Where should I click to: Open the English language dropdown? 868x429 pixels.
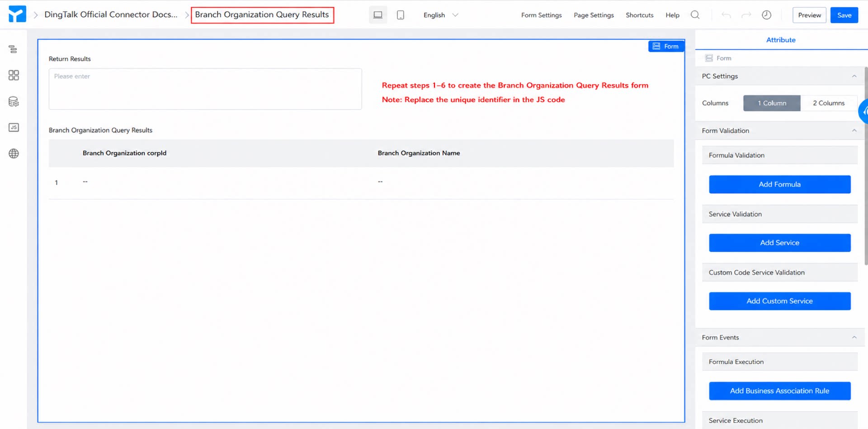tap(441, 15)
